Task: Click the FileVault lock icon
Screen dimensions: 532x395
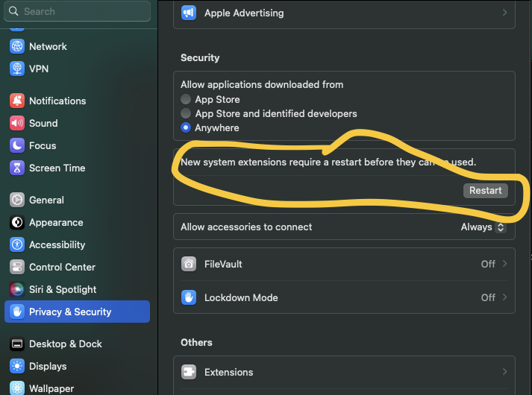Action: tap(190, 264)
